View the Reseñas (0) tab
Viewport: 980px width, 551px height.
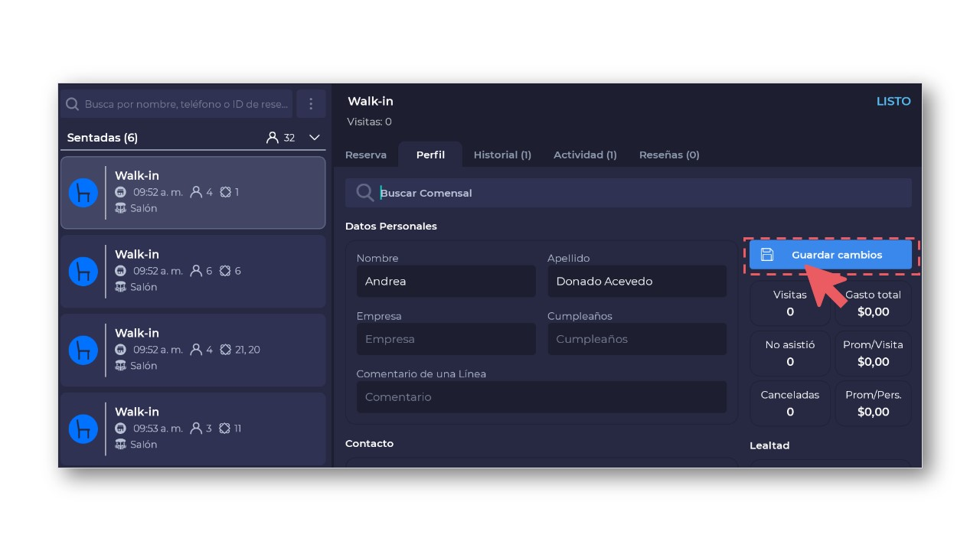click(x=669, y=155)
